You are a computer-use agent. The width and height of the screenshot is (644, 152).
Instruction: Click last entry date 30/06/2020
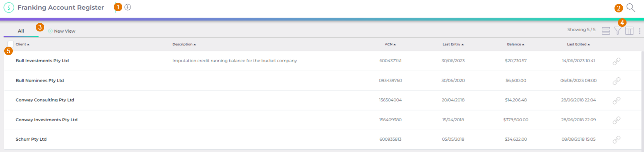coord(453,80)
